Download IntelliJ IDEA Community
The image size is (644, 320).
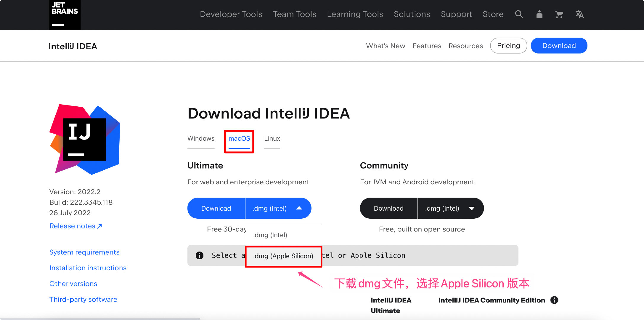389,208
